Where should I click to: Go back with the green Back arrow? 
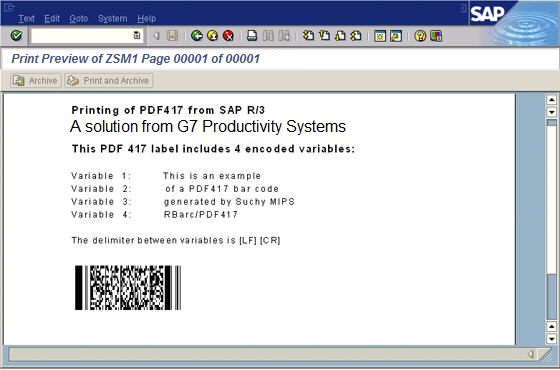[x=197, y=35]
